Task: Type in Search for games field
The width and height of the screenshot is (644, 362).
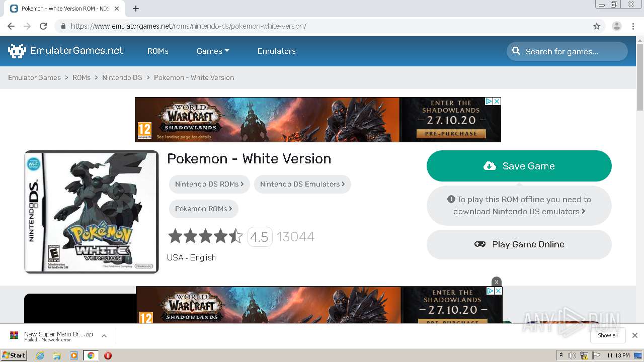Action: 567,51
